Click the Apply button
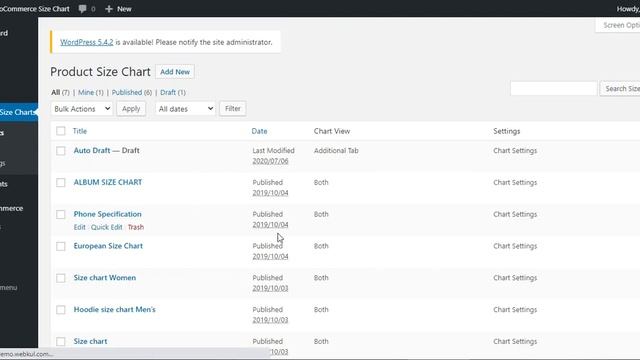Image resolution: width=640 pixels, height=360 pixels. [131, 109]
